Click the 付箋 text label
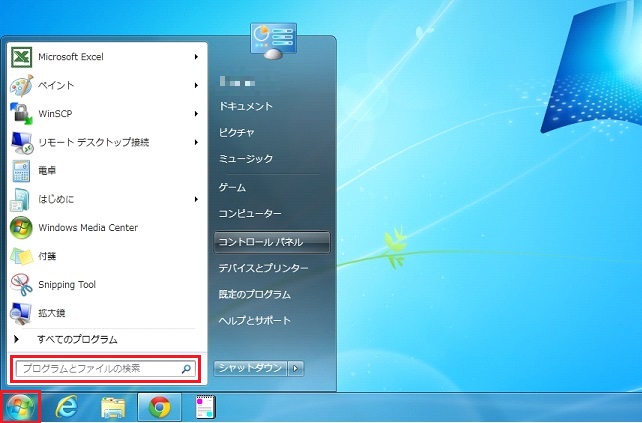 [x=47, y=256]
